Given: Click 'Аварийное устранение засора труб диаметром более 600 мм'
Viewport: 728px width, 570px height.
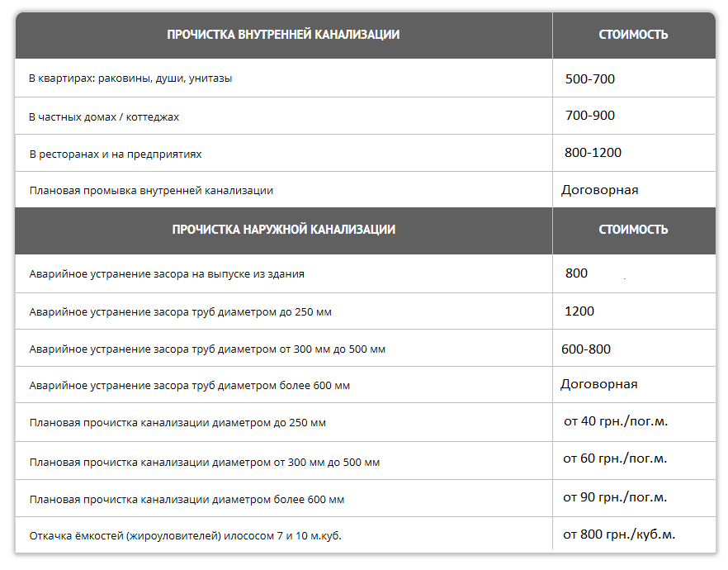Looking at the screenshot, I should [190, 386].
